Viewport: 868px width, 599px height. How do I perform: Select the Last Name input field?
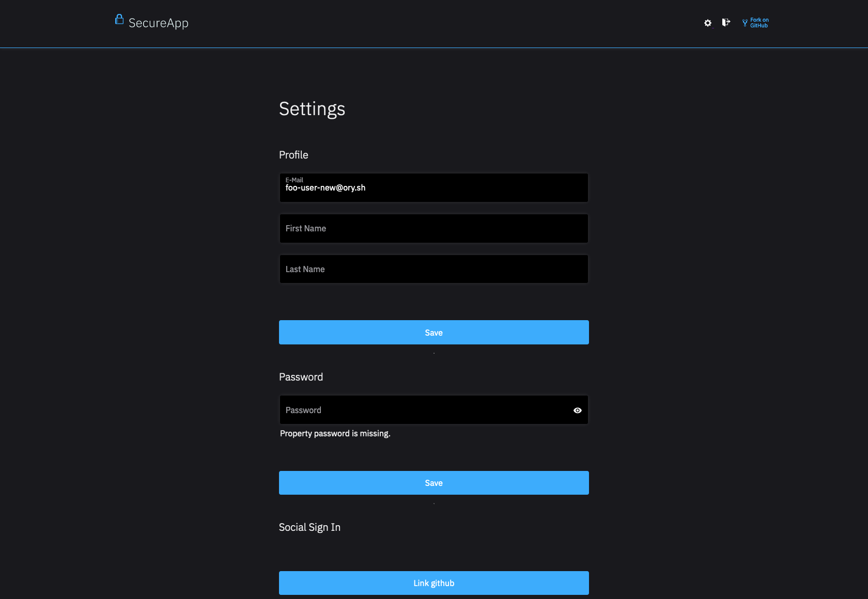tap(433, 269)
